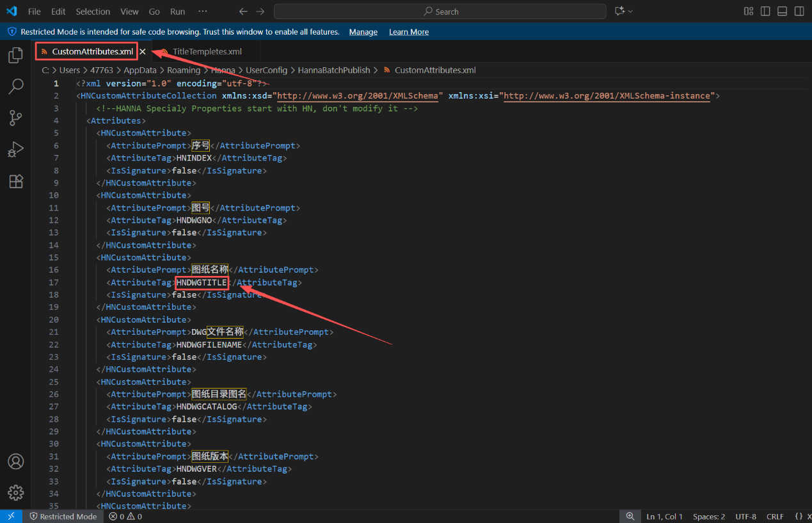Toggle the bottom panel layout button

tap(782, 12)
